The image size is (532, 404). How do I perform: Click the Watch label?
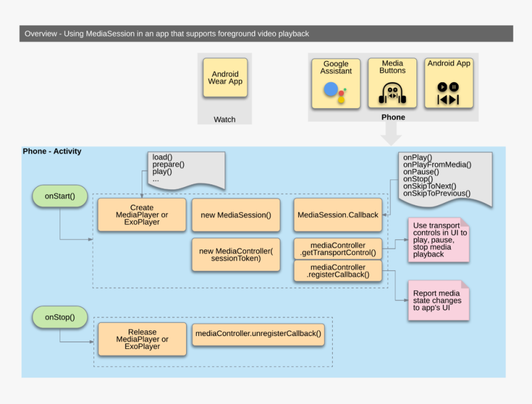point(225,119)
